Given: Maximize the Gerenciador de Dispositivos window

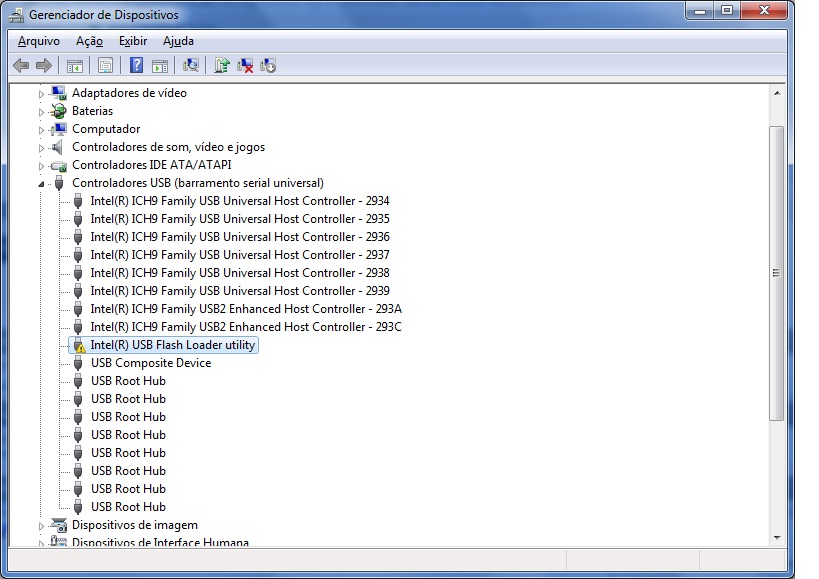Looking at the screenshot, I should pos(727,10).
